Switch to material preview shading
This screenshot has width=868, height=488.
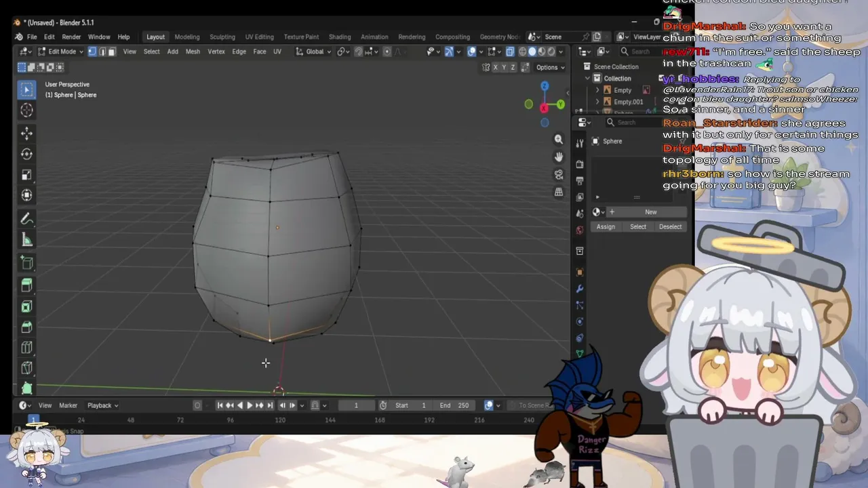(x=542, y=52)
